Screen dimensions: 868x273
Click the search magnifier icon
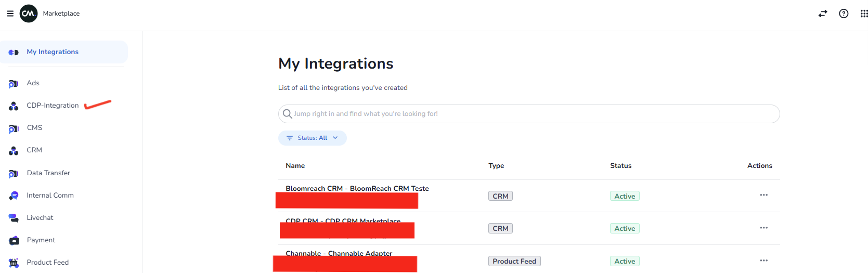pos(287,114)
